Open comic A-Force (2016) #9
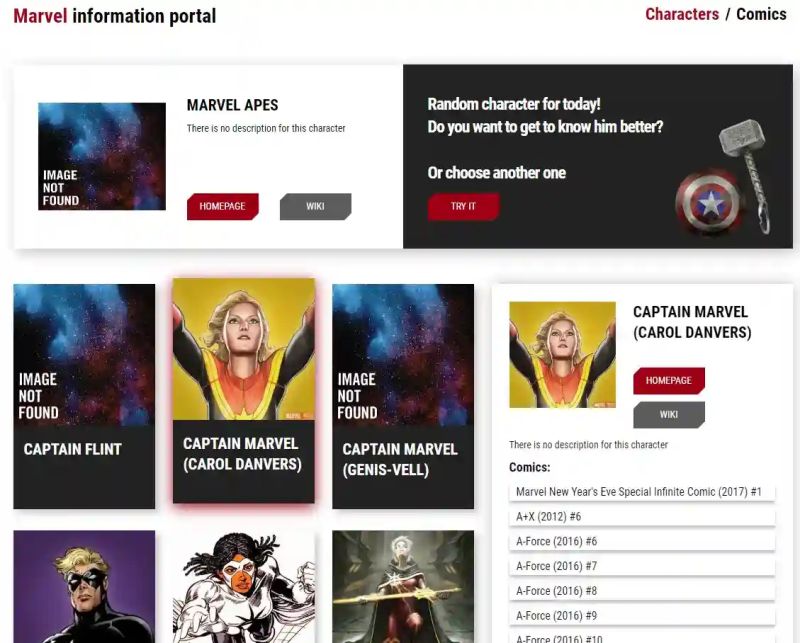 [642, 616]
